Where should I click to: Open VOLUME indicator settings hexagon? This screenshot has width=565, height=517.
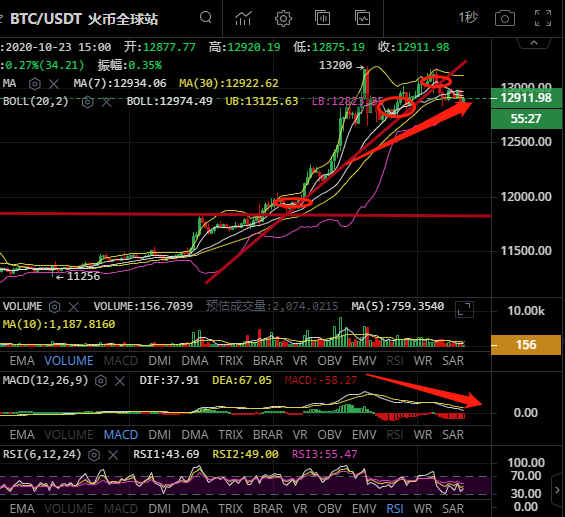[x=54, y=307]
